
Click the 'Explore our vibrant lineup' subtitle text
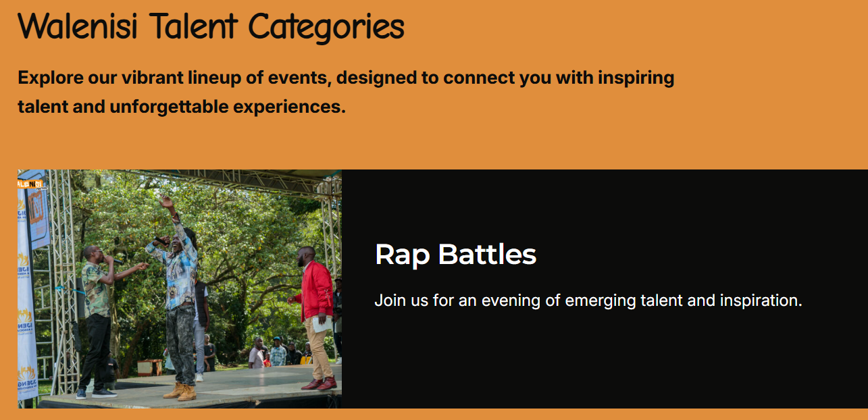click(346, 92)
